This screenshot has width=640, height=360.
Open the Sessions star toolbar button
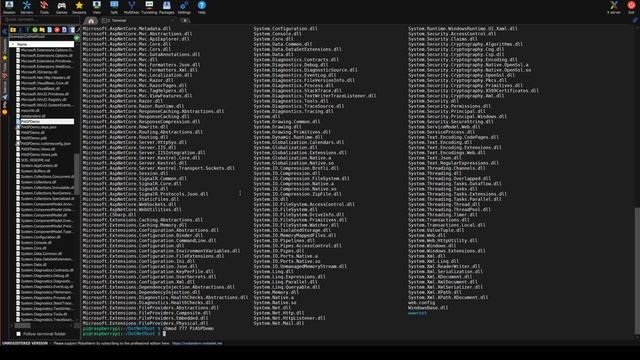79,7
